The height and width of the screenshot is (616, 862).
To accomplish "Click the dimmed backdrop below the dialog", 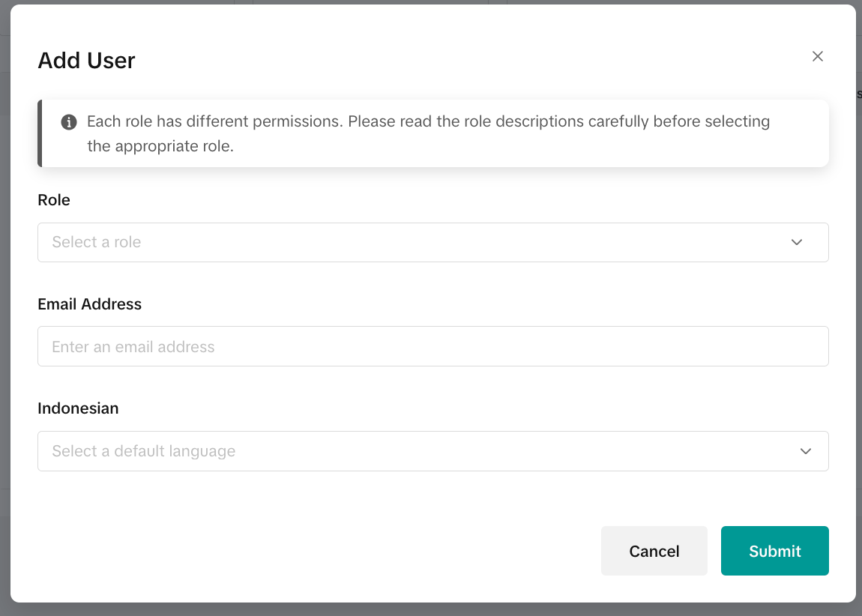I will coord(431,610).
